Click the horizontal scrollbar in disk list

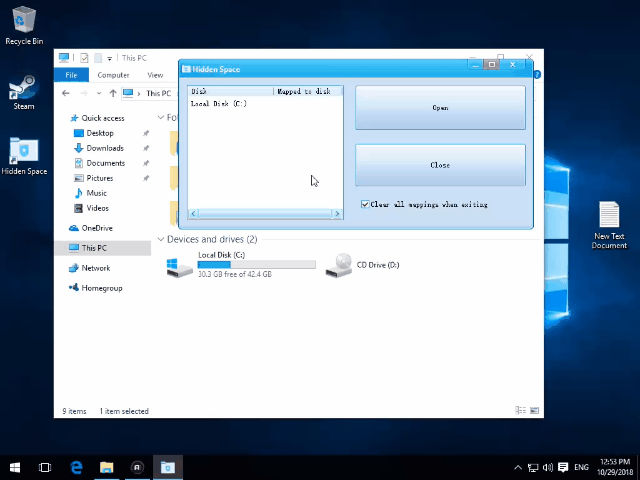point(265,214)
